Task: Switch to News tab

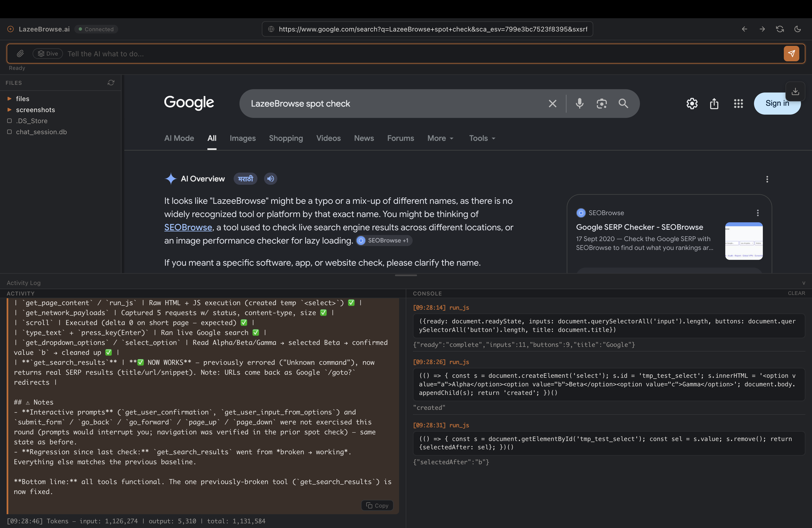Action: click(364, 138)
